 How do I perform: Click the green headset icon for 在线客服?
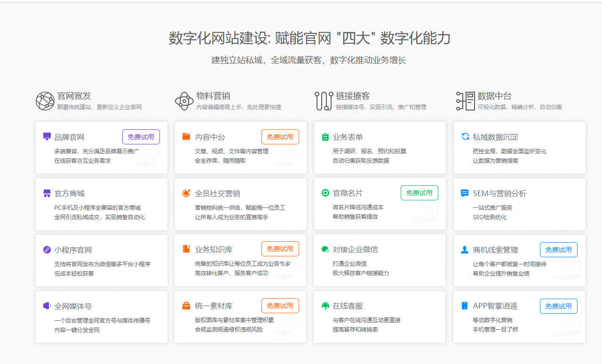click(x=325, y=306)
